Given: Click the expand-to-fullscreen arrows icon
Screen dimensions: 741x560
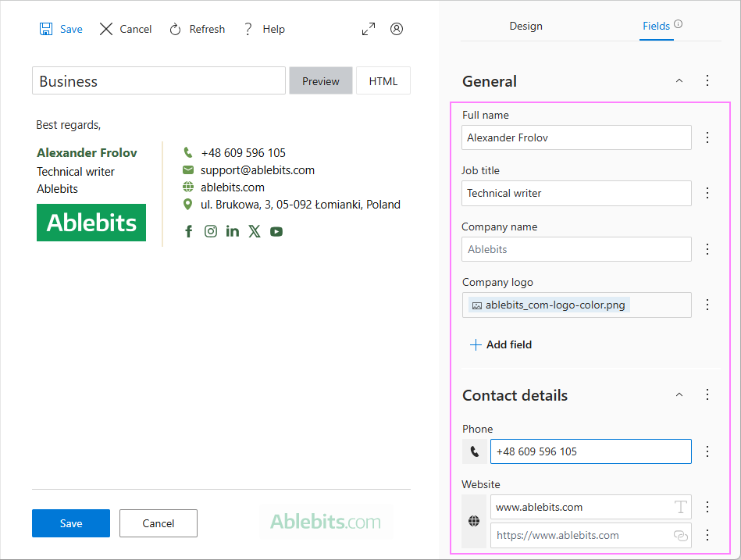Looking at the screenshot, I should pyautogui.click(x=368, y=28).
